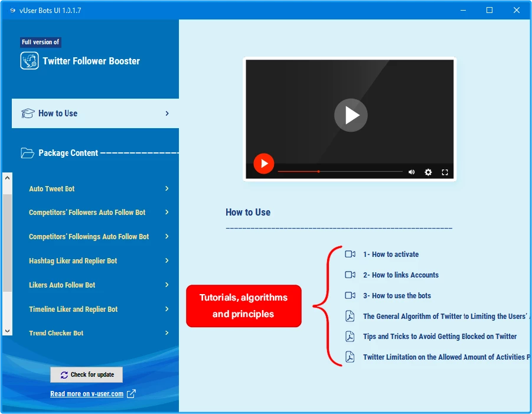This screenshot has height=414, width=532.
Task: Open video settings gear icon
Action: (428, 172)
